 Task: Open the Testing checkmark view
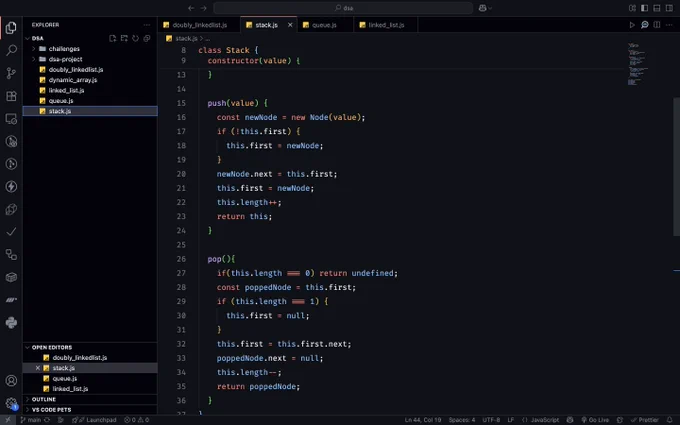point(11,232)
